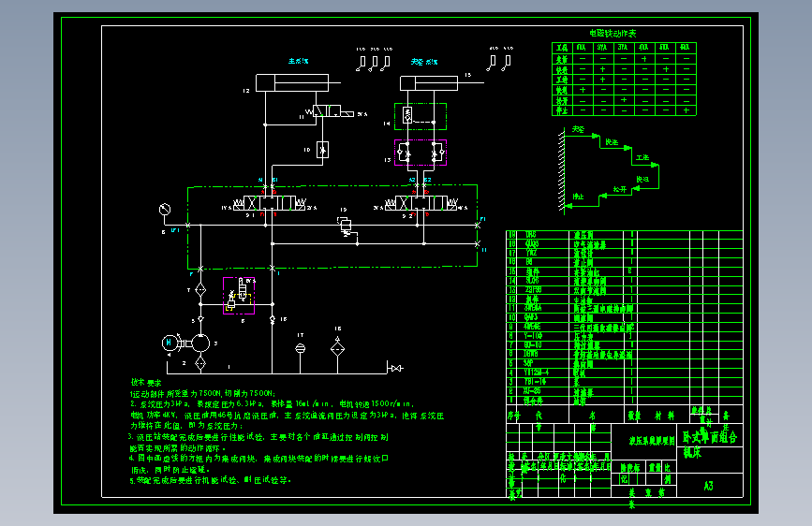Click the suction filter diamond below the pump
Screen dimensions: 812x526
(x=200, y=362)
